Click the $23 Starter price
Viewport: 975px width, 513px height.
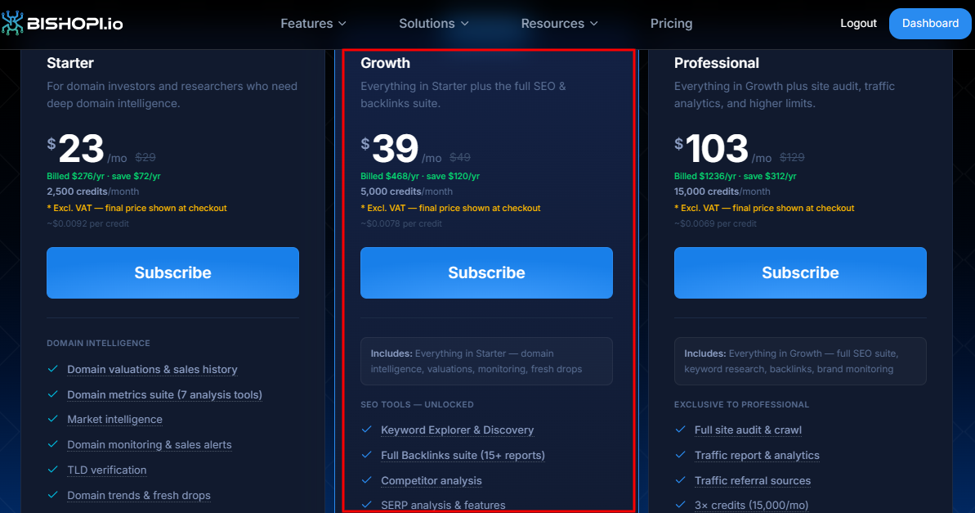76,149
